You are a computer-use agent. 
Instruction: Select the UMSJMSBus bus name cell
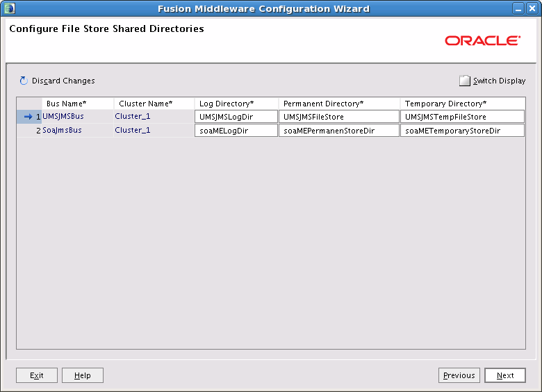click(78, 117)
